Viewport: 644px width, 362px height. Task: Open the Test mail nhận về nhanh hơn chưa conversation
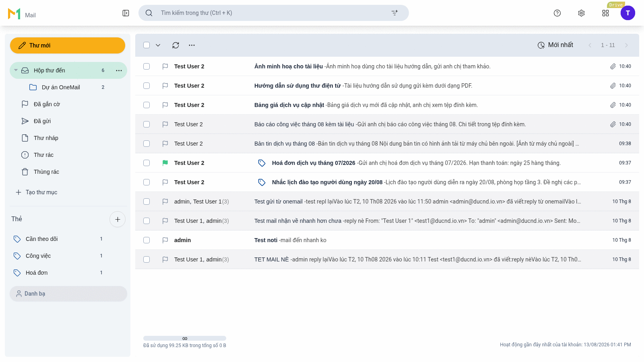[x=387, y=221]
